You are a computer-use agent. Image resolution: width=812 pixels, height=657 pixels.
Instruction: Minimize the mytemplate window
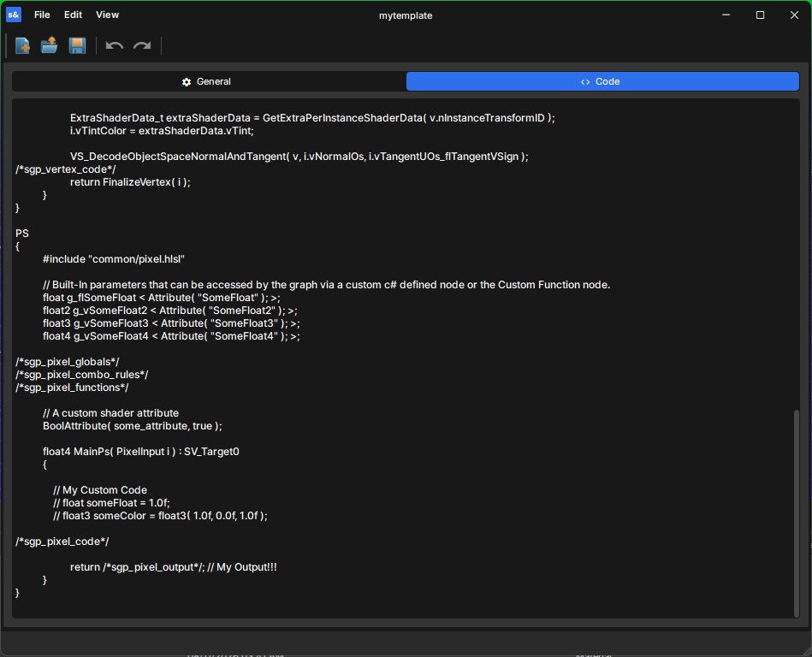tap(726, 15)
